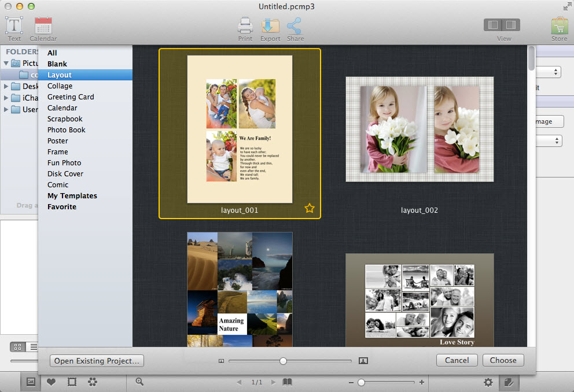The width and height of the screenshot is (574, 392).
Task: Open the Share options
Action: pos(295,26)
